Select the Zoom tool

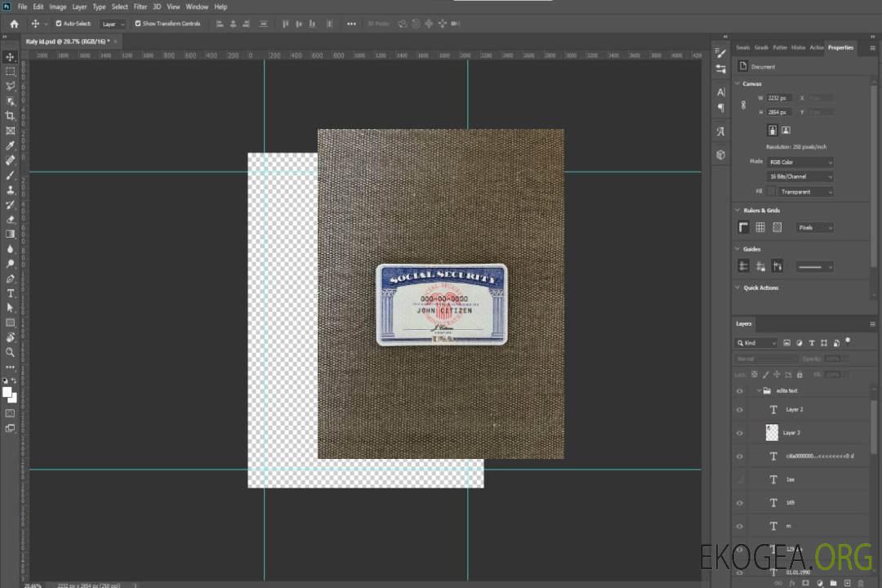(10, 352)
